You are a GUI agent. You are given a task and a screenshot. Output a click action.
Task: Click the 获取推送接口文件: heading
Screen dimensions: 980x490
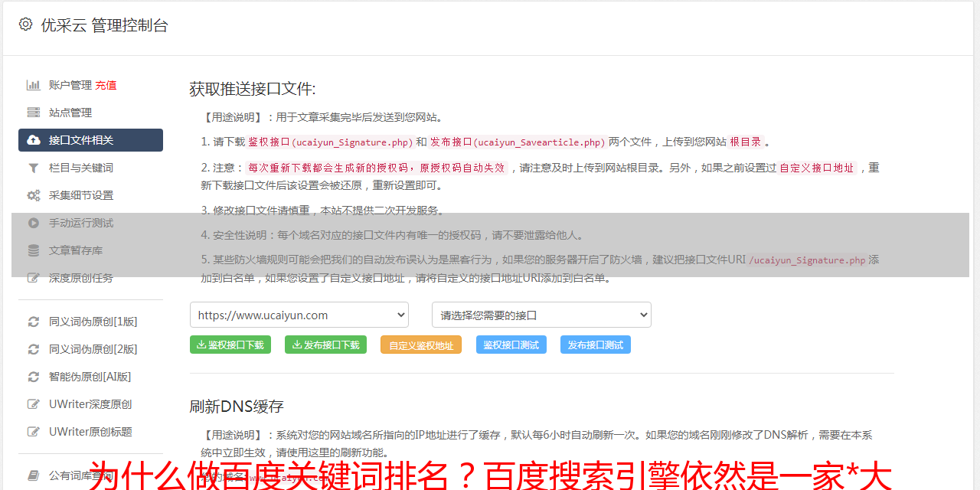tap(253, 89)
